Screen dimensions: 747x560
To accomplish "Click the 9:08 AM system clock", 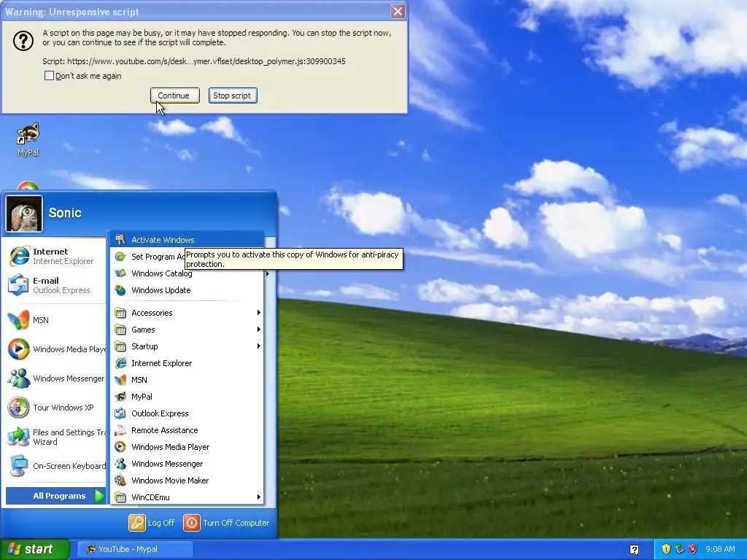I will click(x=720, y=549).
